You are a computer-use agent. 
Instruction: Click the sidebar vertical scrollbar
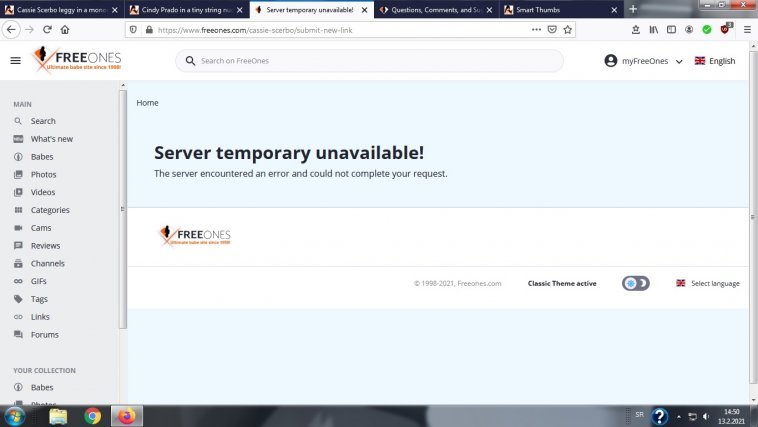click(x=123, y=208)
